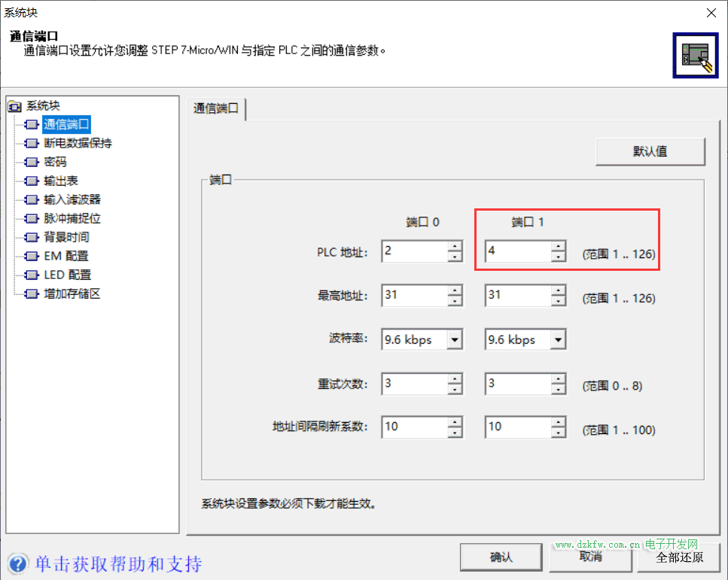Decrease port 0 重试次数 with down arrow
Image resolution: width=728 pixels, height=580 pixels.
pos(454,389)
